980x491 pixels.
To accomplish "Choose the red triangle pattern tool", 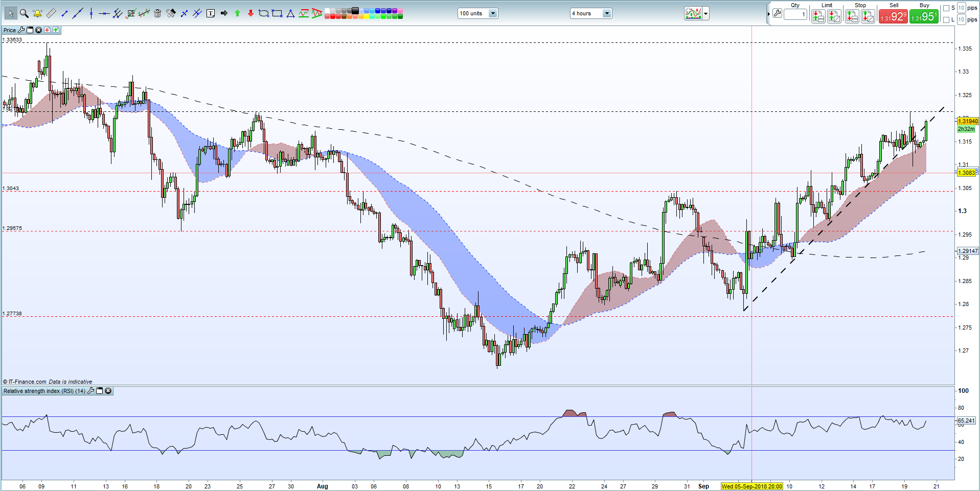I will coord(317,13).
